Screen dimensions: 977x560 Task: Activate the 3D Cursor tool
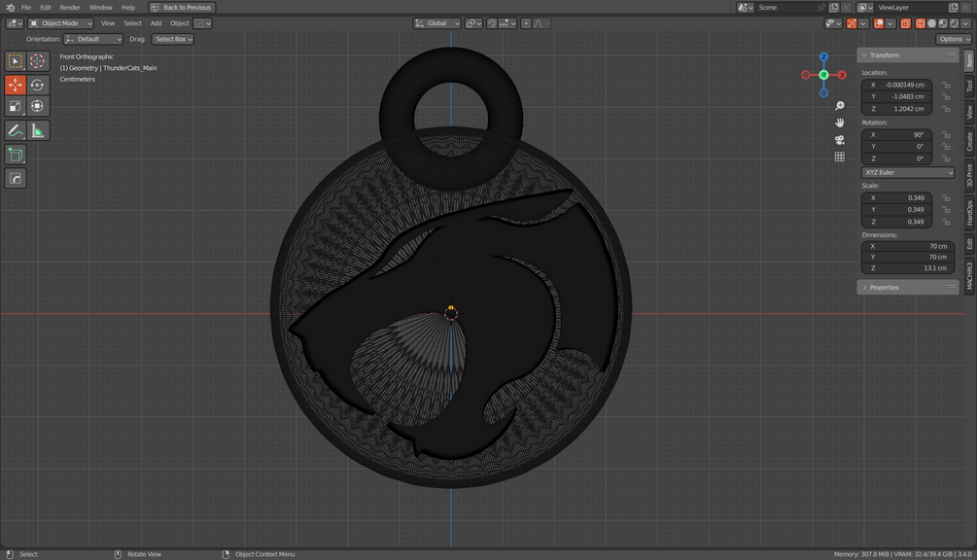coord(37,60)
